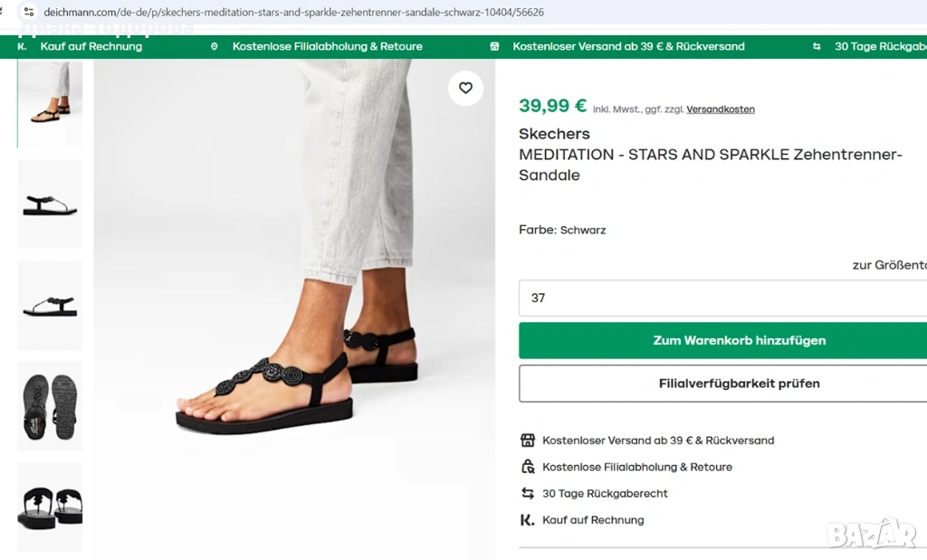The width and height of the screenshot is (927, 560).
Task: Click Filialverfügbarkeit prüfen button
Action: click(x=722, y=384)
